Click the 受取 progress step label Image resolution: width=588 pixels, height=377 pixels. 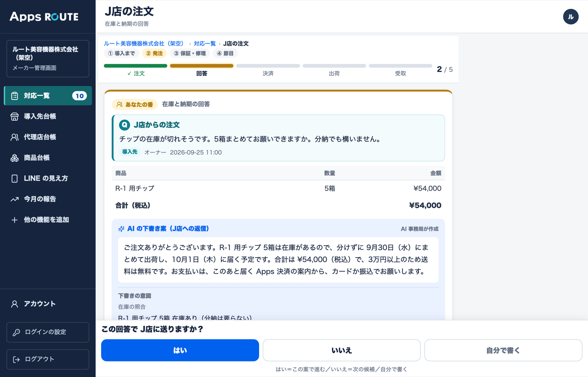(x=401, y=74)
